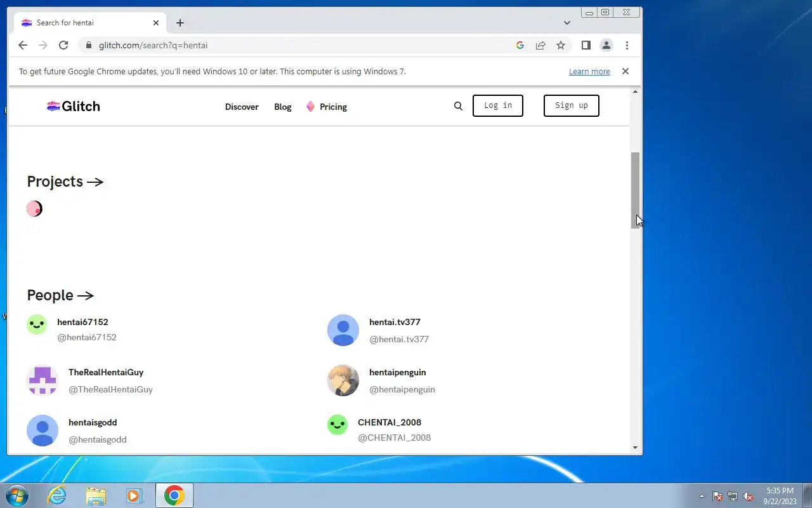Share this page via the share icon
The height and width of the screenshot is (508, 812).
pos(540,45)
